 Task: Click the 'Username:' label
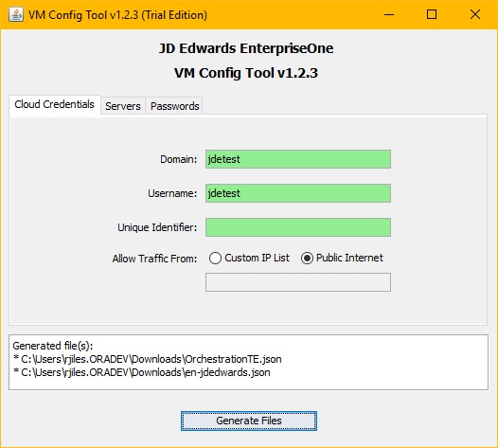[172, 193]
